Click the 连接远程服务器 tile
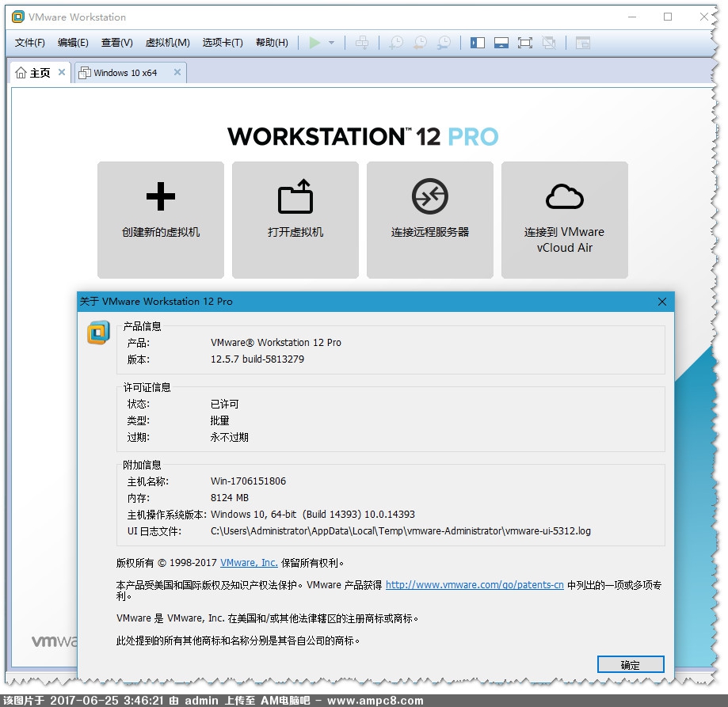Image resolution: width=728 pixels, height=707 pixels. (x=430, y=220)
